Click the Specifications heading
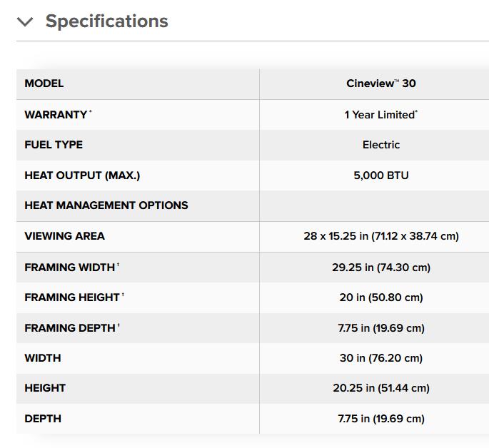This screenshot has width=489, height=448. coord(106,21)
